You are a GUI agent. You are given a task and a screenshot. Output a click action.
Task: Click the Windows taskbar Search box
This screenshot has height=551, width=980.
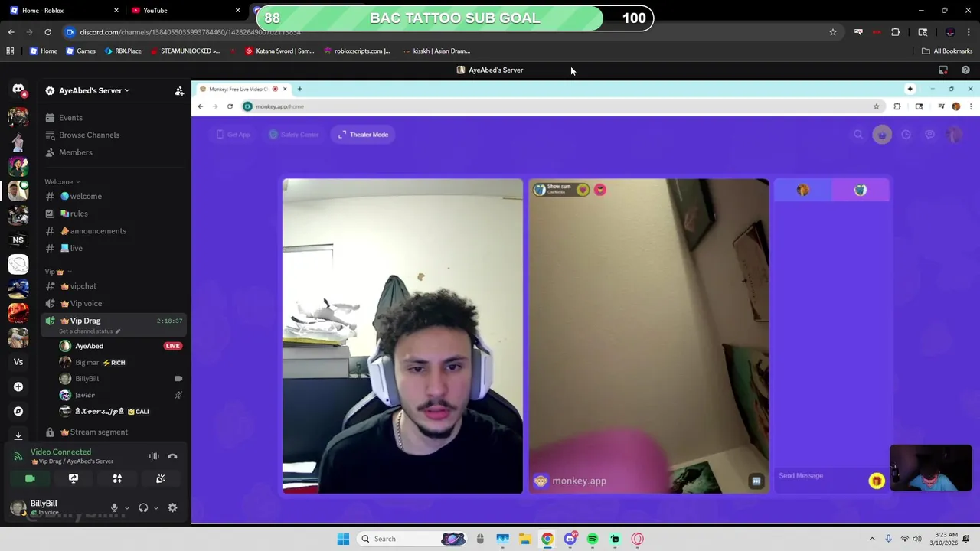pyautogui.click(x=411, y=539)
